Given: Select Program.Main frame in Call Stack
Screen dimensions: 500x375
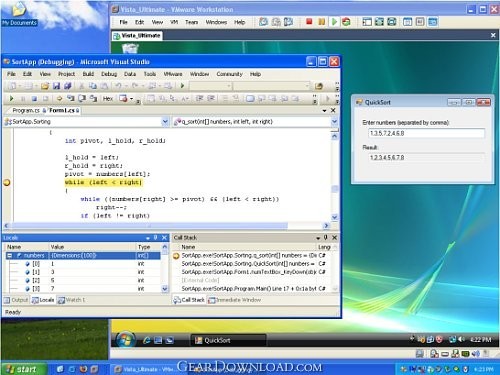Looking at the screenshot, I should (x=253, y=288).
